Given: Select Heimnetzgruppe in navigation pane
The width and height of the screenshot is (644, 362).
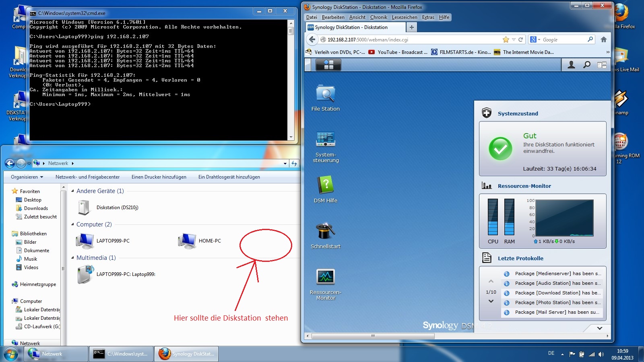Looking at the screenshot, I should point(34,284).
